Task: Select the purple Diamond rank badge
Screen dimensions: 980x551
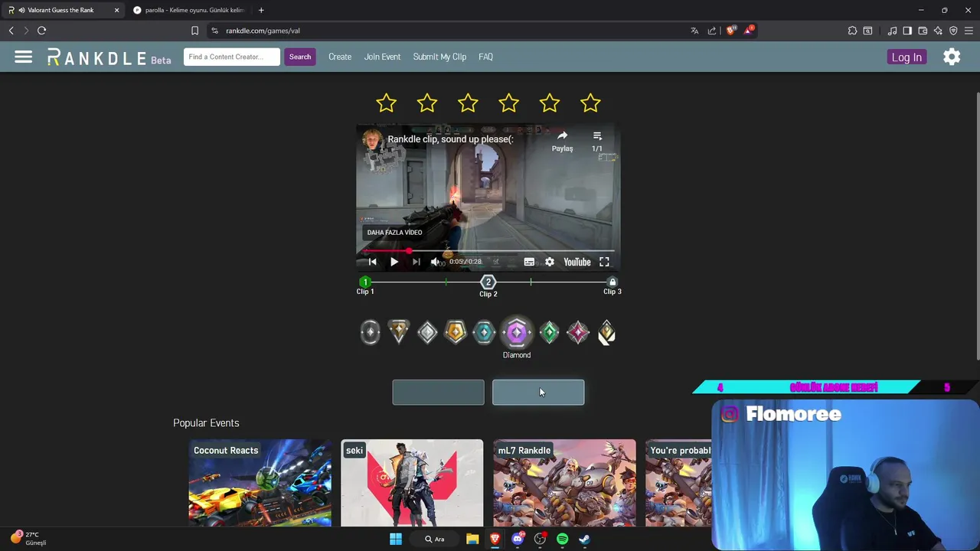Action: [x=517, y=332]
